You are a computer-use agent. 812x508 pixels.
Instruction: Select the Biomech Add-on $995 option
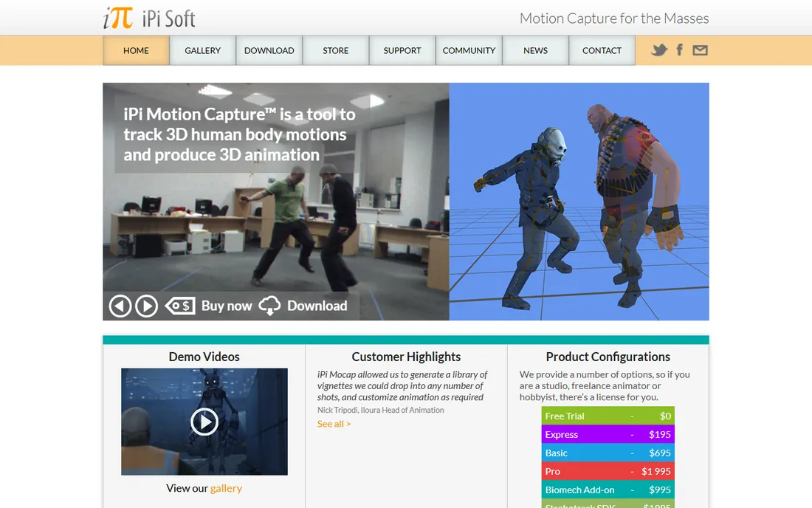608,490
